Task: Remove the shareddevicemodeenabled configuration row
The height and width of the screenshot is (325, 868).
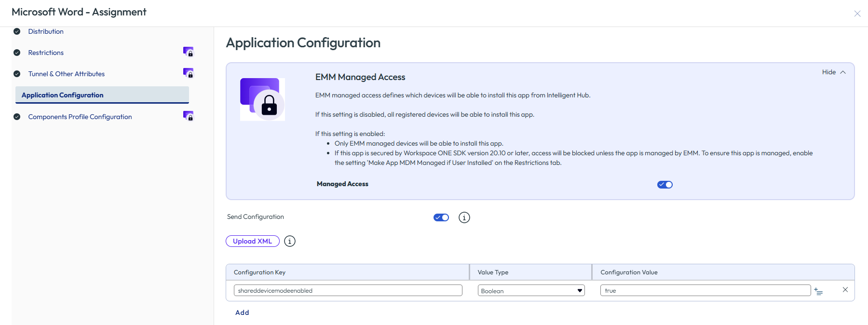Action: tap(845, 290)
